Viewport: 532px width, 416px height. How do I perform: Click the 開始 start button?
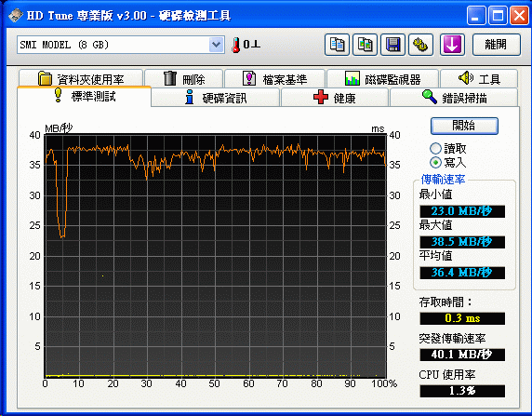click(x=464, y=126)
